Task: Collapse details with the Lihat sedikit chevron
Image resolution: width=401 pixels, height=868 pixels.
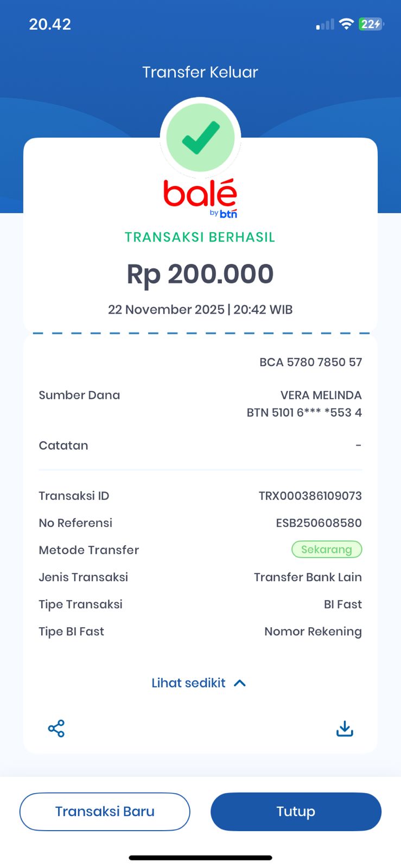Action: (x=240, y=683)
